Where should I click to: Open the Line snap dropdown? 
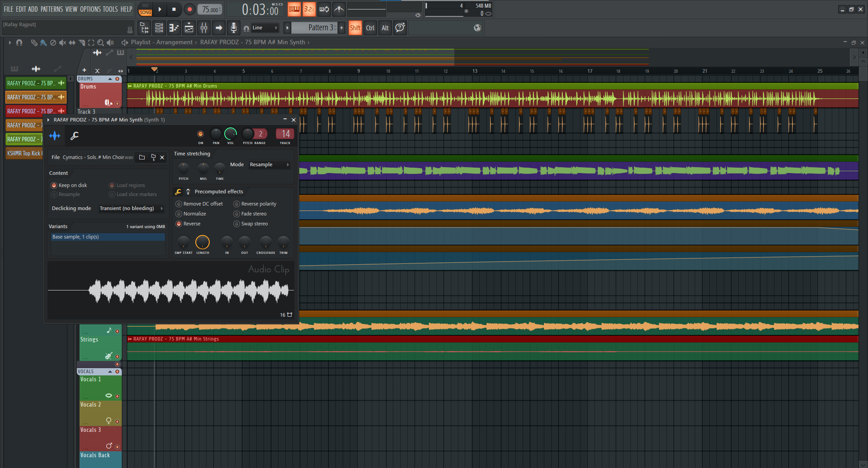tap(264, 28)
